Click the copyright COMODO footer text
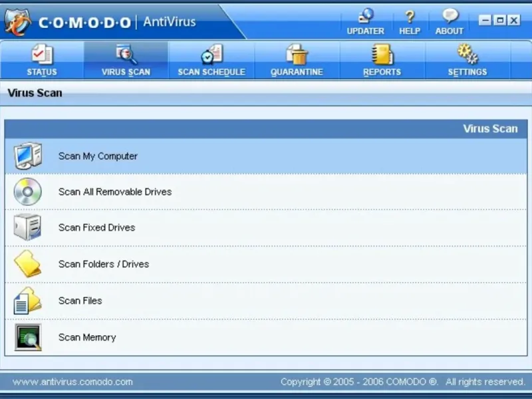This screenshot has height=399, width=532. point(403,382)
